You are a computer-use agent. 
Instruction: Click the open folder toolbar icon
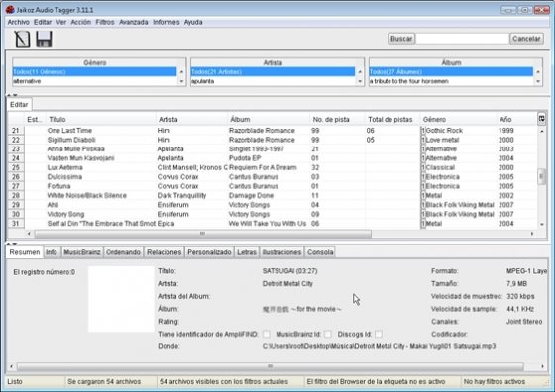pos(22,39)
